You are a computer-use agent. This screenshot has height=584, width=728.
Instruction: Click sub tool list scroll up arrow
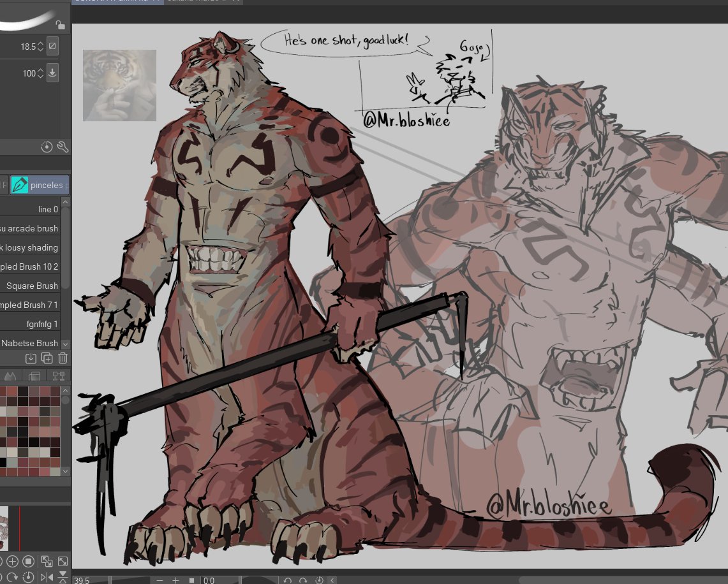[66, 202]
